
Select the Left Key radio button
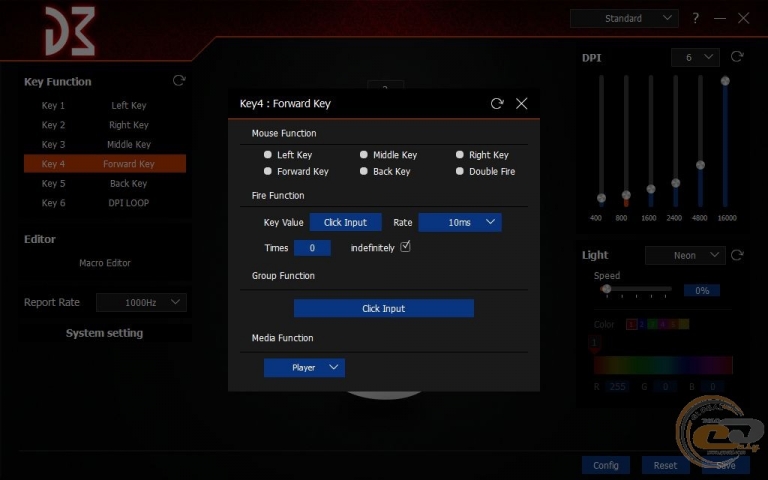(267, 155)
